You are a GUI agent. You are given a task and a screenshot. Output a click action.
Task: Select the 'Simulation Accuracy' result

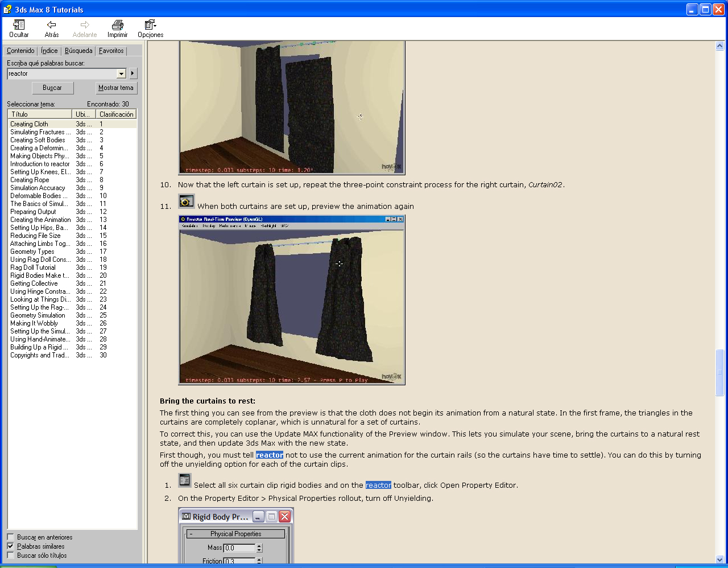(38, 188)
